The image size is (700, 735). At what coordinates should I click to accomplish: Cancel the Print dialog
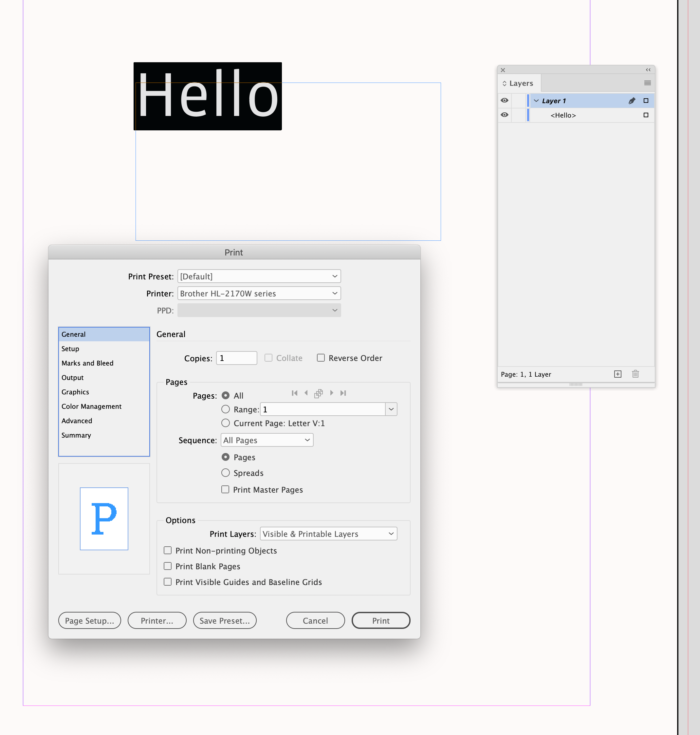coord(315,620)
